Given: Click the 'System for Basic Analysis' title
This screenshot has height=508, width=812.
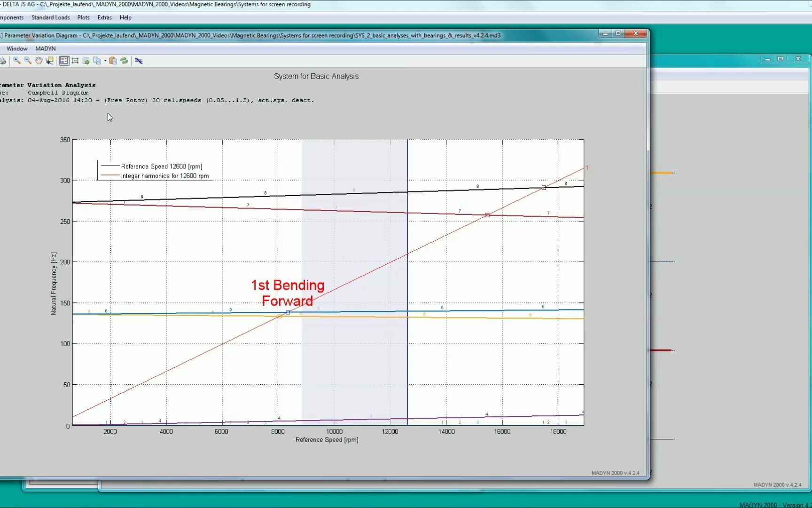Looking at the screenshot, I should tap(316, 76).
